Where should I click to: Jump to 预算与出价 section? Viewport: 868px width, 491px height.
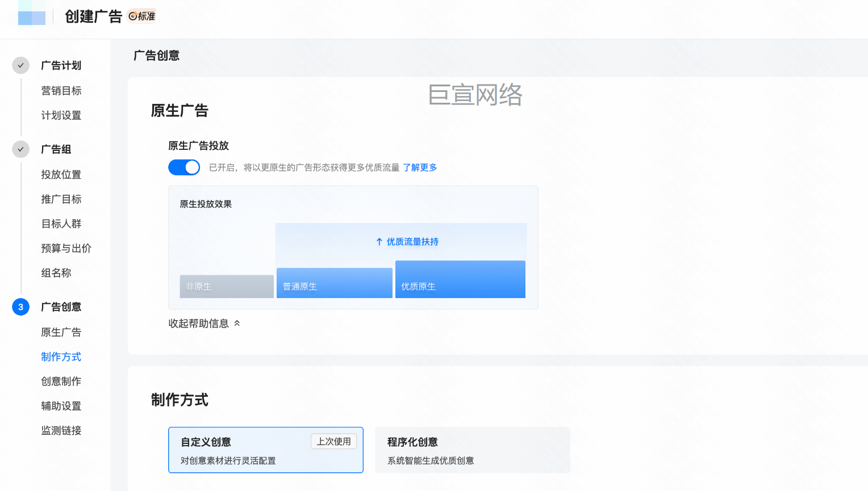(x=66, y=249)
